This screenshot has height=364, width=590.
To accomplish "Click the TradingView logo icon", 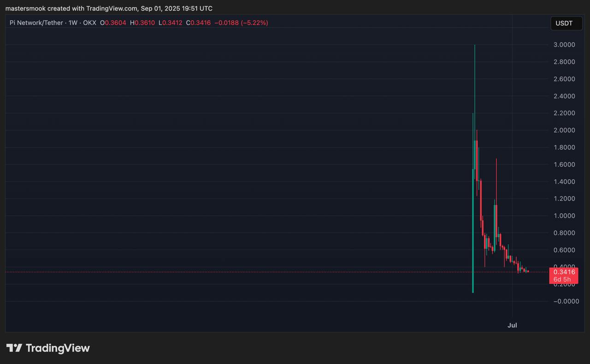I will tap(14, 348).
